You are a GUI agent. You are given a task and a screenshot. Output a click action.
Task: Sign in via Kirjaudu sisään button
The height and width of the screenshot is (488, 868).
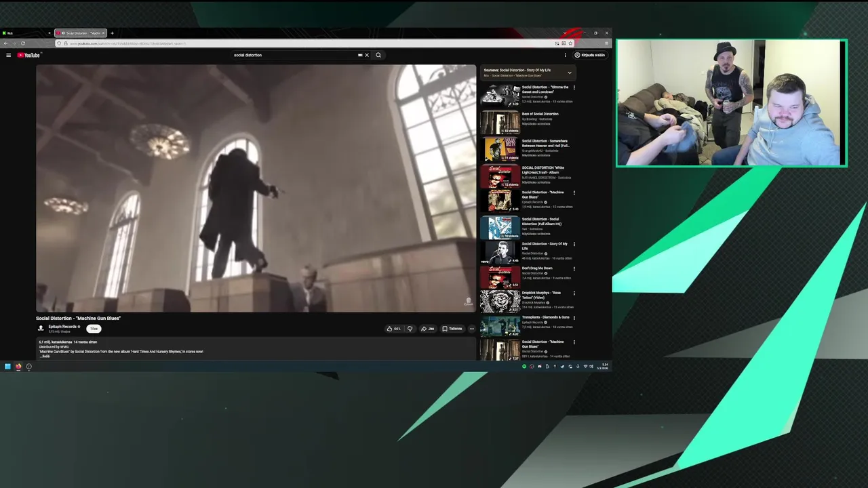590,55
